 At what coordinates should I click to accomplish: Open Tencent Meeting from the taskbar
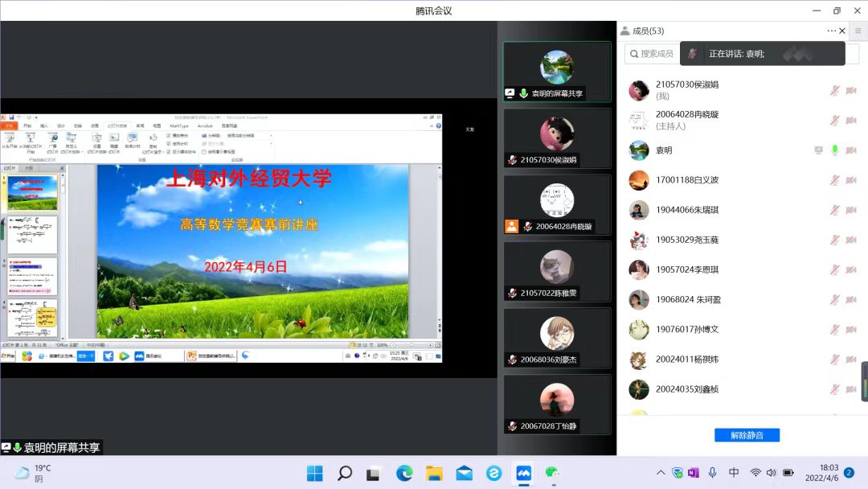(524, 473)
